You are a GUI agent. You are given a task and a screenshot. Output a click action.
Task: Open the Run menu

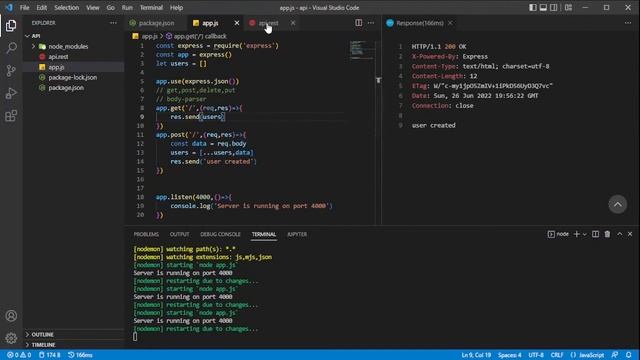click(127, 7)
